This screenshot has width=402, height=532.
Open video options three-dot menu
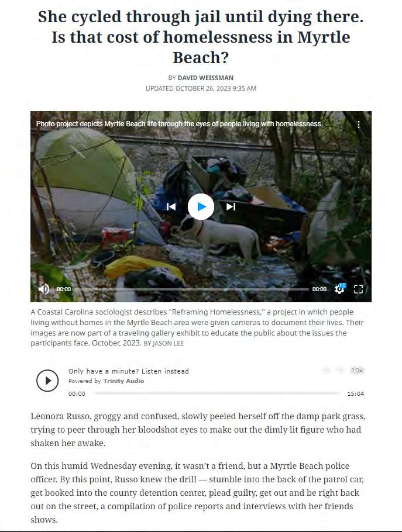pyautogui.click(x=359, y=124)
